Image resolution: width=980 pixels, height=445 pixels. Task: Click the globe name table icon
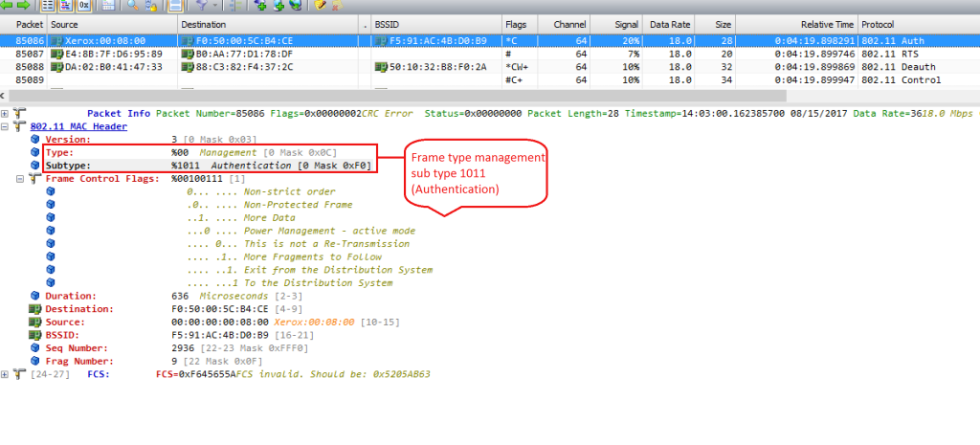(x=296, y=5)
